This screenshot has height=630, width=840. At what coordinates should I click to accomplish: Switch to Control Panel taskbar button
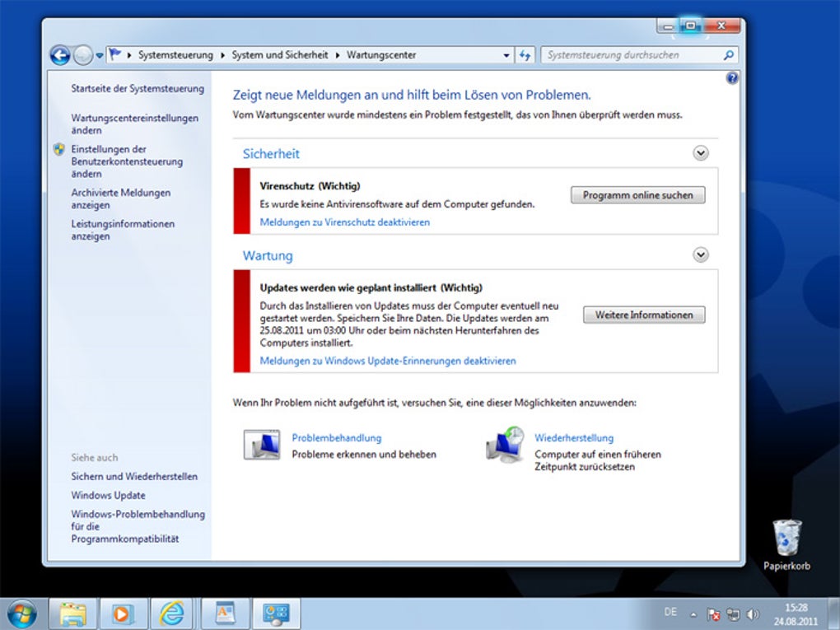pos(276,614)
